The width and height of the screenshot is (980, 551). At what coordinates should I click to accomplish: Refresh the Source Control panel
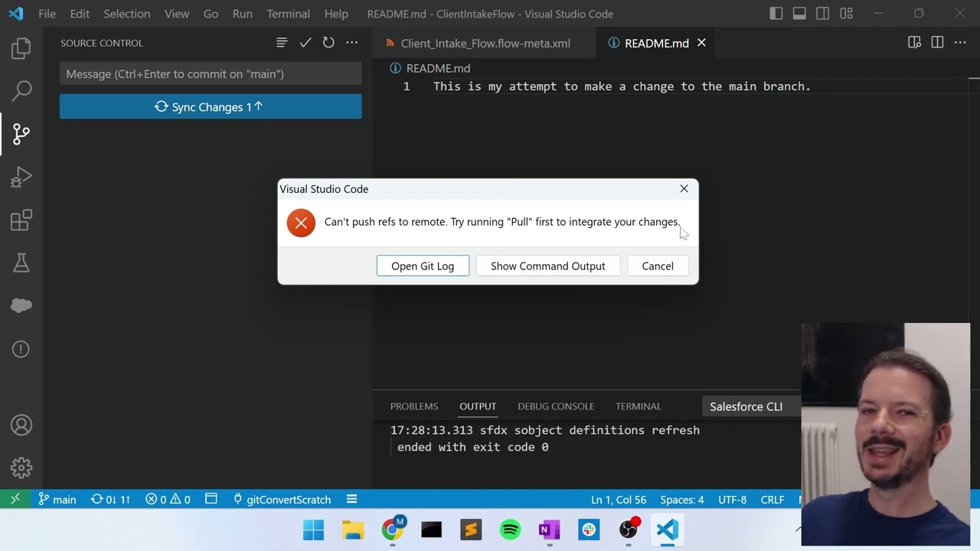click(328, 43)
